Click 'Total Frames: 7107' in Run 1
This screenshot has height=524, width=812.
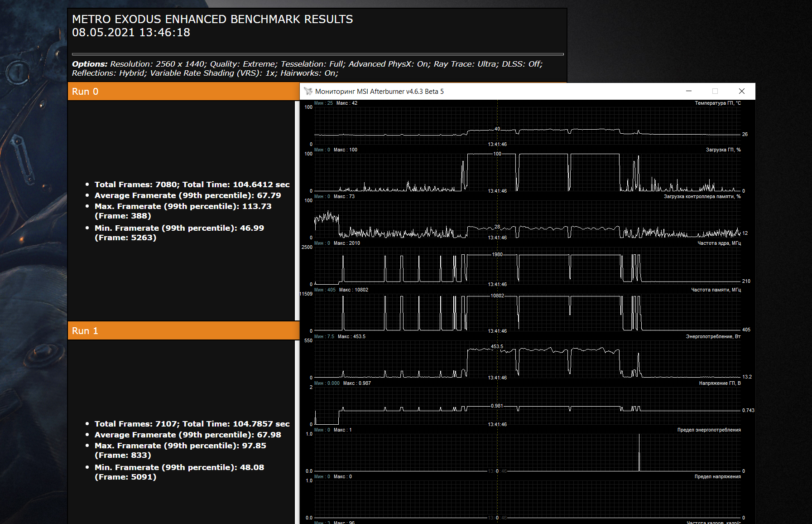[x=135, y=424]
